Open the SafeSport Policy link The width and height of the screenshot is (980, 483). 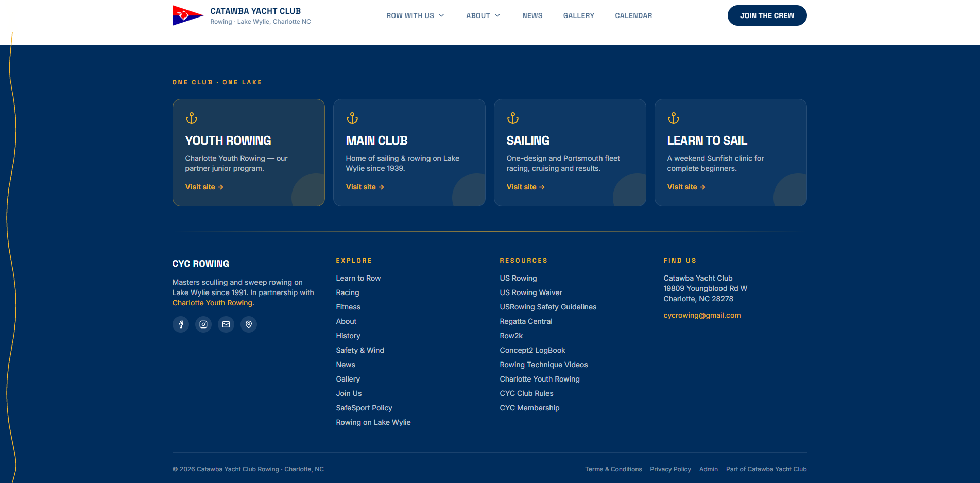tap(364, 408)
